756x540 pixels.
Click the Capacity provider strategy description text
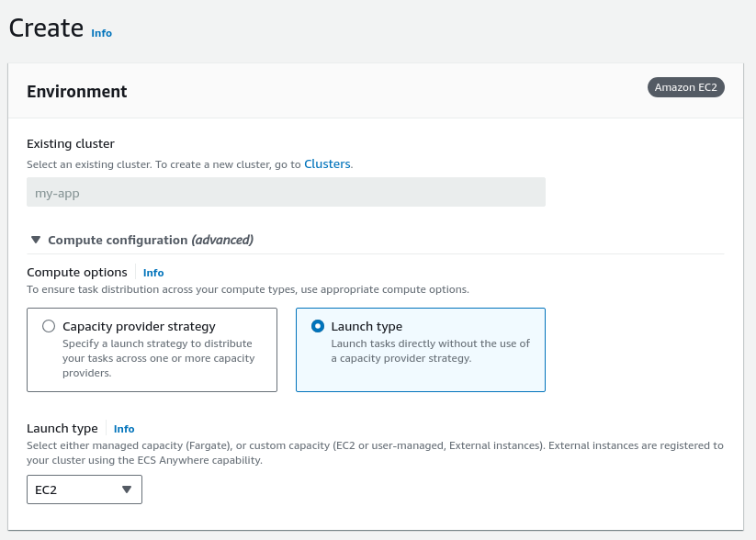click(x=158, y=358)
